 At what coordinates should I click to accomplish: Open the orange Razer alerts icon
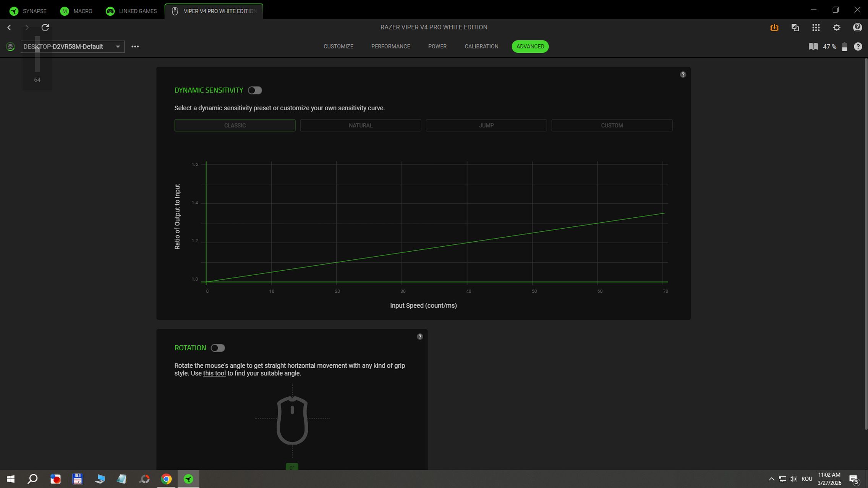[x=774, y=27]
